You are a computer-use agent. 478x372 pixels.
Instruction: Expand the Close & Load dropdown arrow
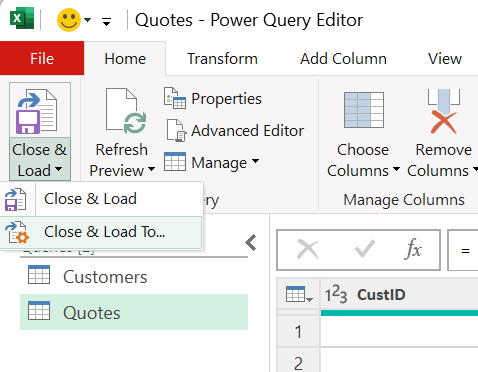click(x=59, y=169)
